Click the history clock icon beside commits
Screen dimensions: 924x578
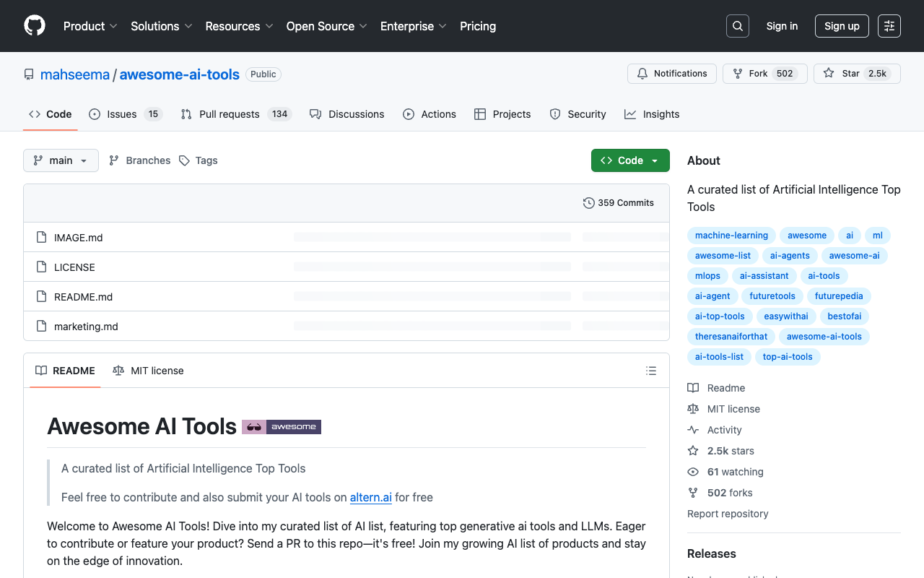pyautogui.click(x=589, y=203)
